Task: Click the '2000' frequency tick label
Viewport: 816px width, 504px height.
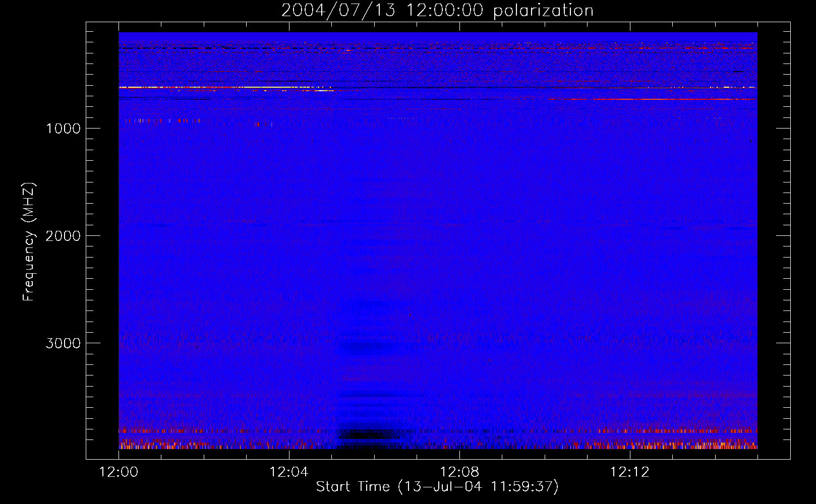Action: click(x=63, y=236)
